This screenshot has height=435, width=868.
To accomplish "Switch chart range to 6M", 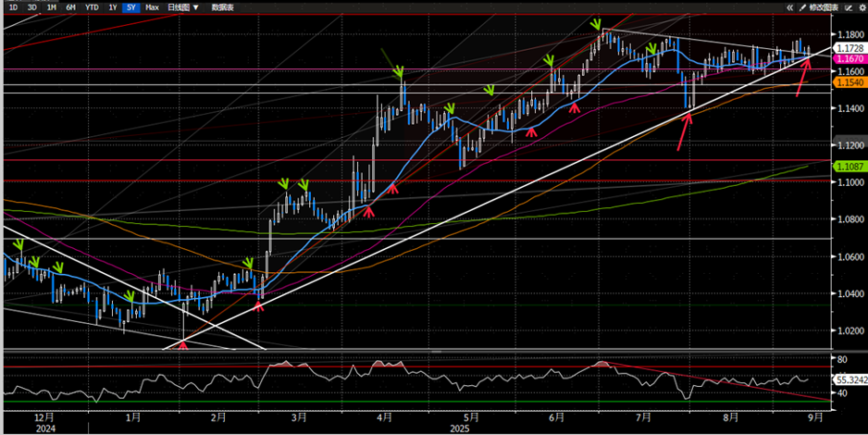I will click(70, 7).
